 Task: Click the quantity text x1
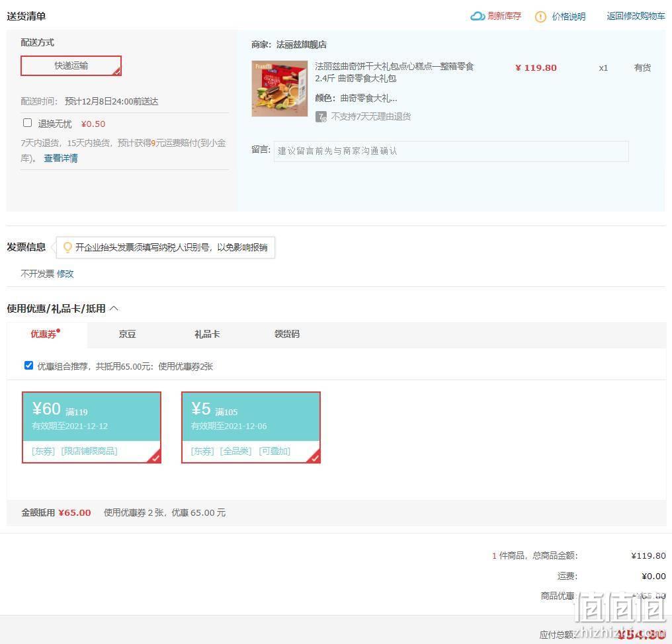(603, 67)
